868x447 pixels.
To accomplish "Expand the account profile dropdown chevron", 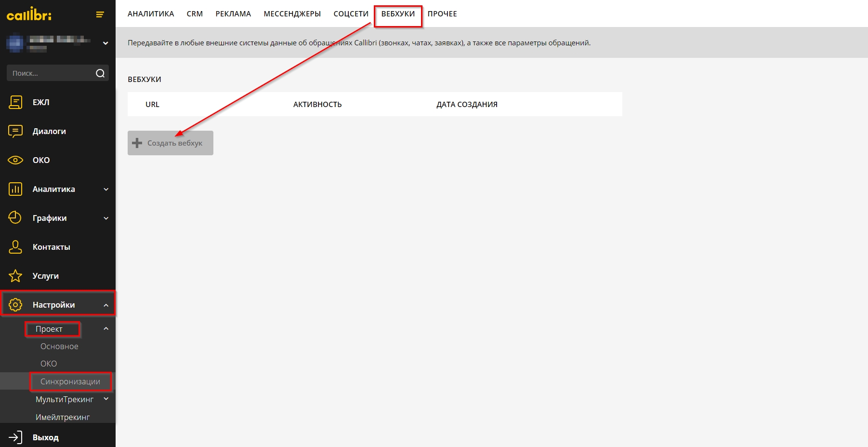I will (105, 43).
